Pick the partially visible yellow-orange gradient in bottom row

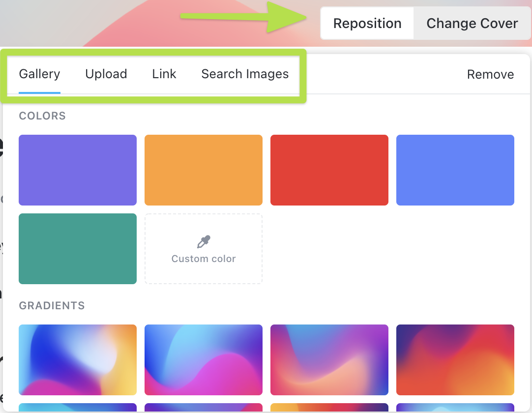pos(329,408)
